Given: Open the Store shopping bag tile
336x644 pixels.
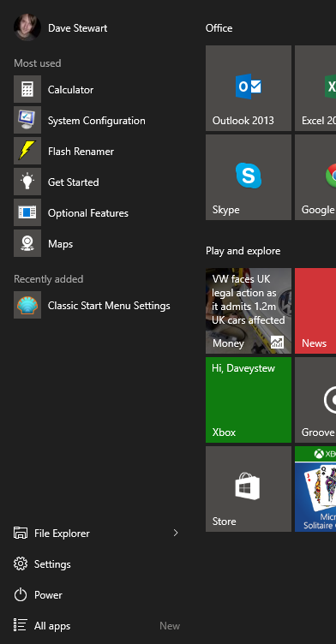Looking at the screenshot, I should 249,489.
